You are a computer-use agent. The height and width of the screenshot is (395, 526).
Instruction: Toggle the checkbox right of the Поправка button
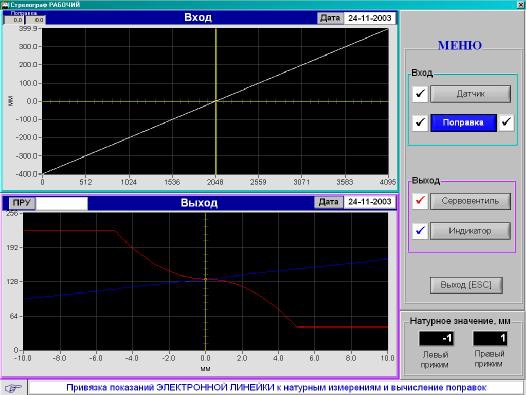tap(506, 122)
